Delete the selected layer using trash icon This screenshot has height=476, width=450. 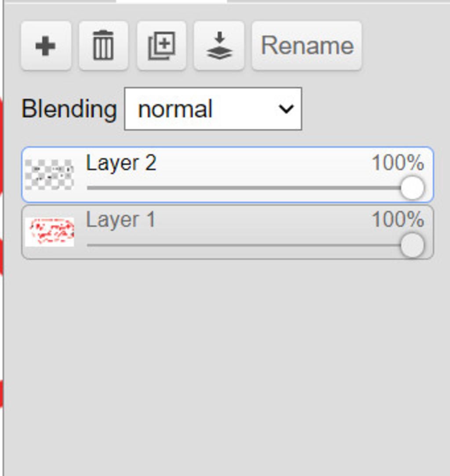(x=103, y=46)
